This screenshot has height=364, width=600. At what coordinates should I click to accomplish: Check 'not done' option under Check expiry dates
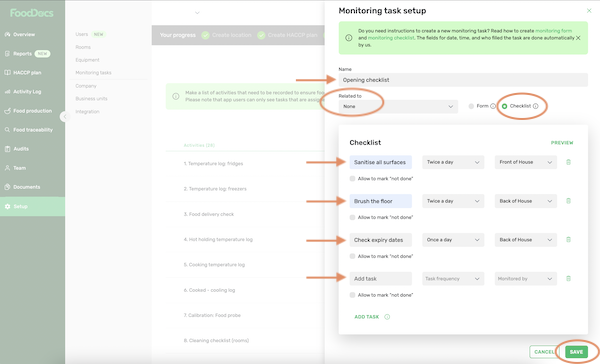point(352,256)
